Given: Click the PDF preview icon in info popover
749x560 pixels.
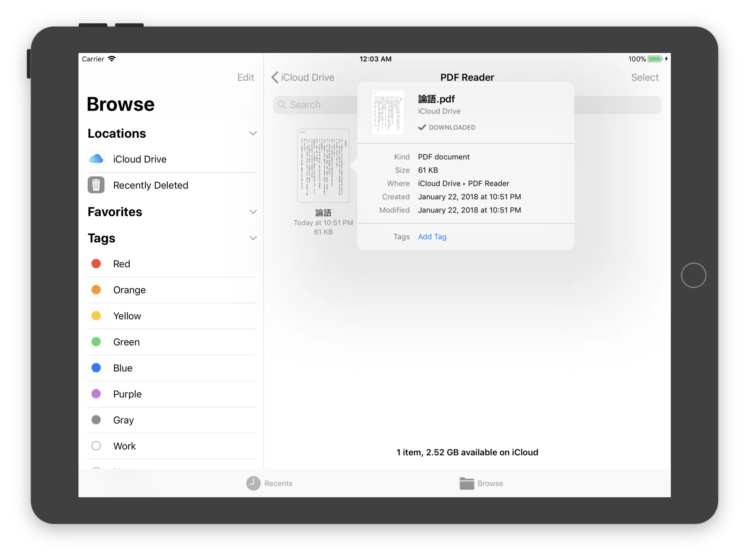Looking at the screenshot, I should [x=388, y=112].
